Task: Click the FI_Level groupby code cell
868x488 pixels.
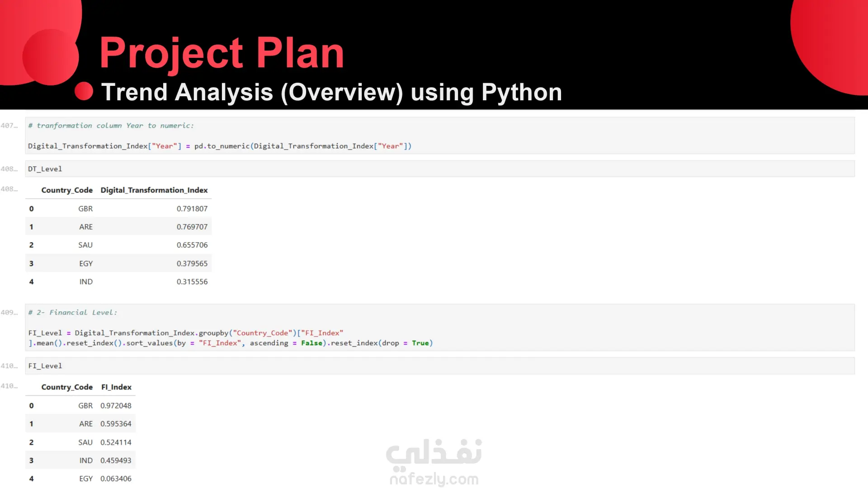Action: (439, 328)
